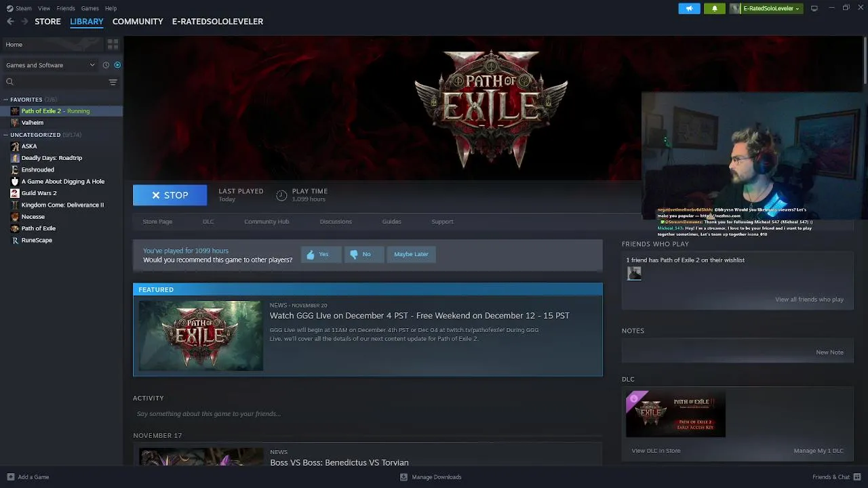The height and width of the screenshot is (488, 868).
Task: Open the Help menu
Action: tap(111, 8)
